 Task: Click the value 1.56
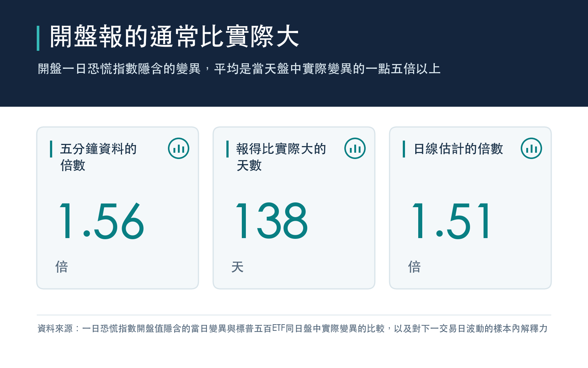[x=101, y=221]
